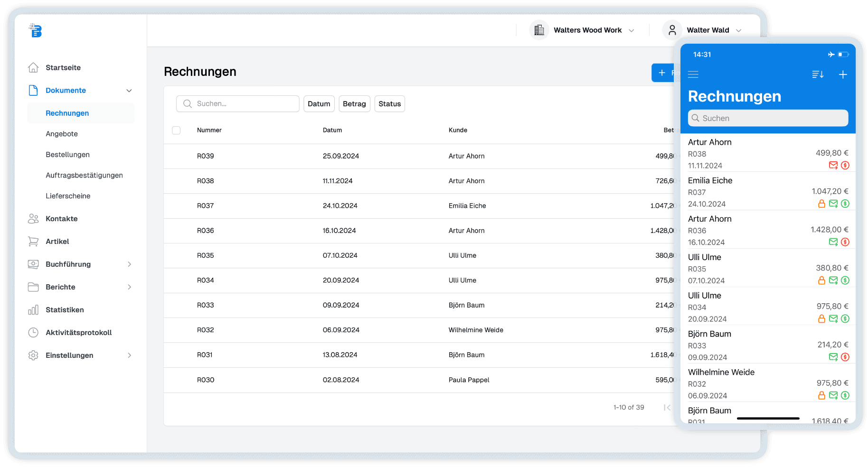The image size is (868, 467).
Task: Open Kontakte in the sidebar
Action: click(x=62, y=218)
